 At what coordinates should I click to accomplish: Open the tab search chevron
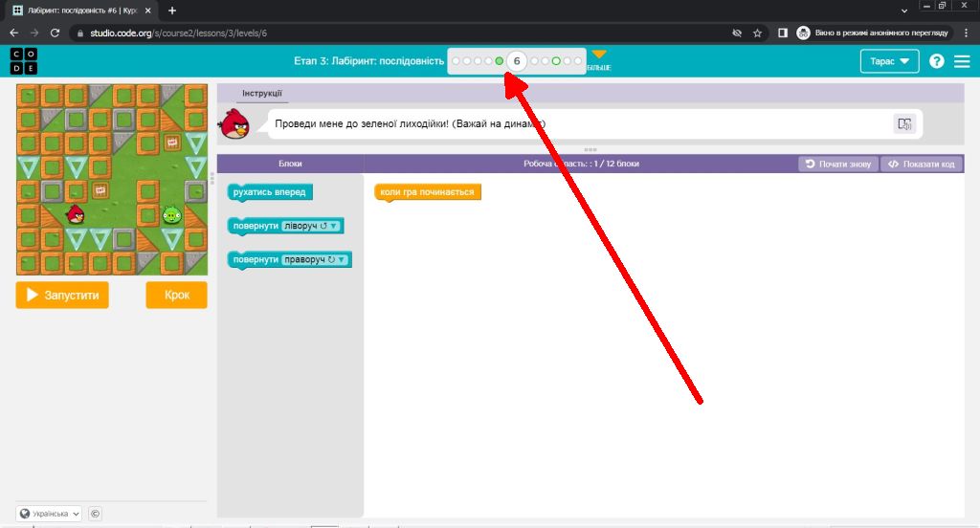[x=903, y=11]
